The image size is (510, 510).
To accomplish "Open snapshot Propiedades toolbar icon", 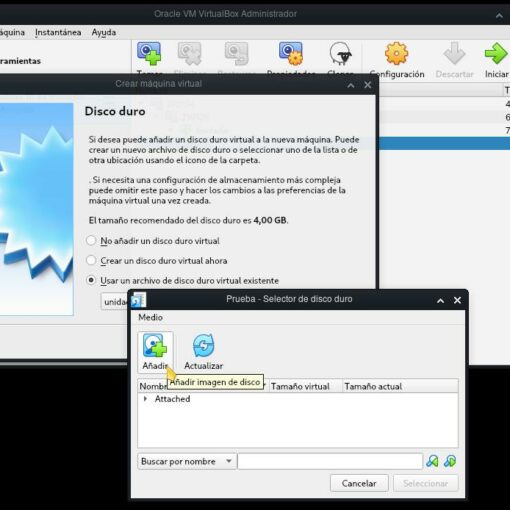I will (291, 54).
